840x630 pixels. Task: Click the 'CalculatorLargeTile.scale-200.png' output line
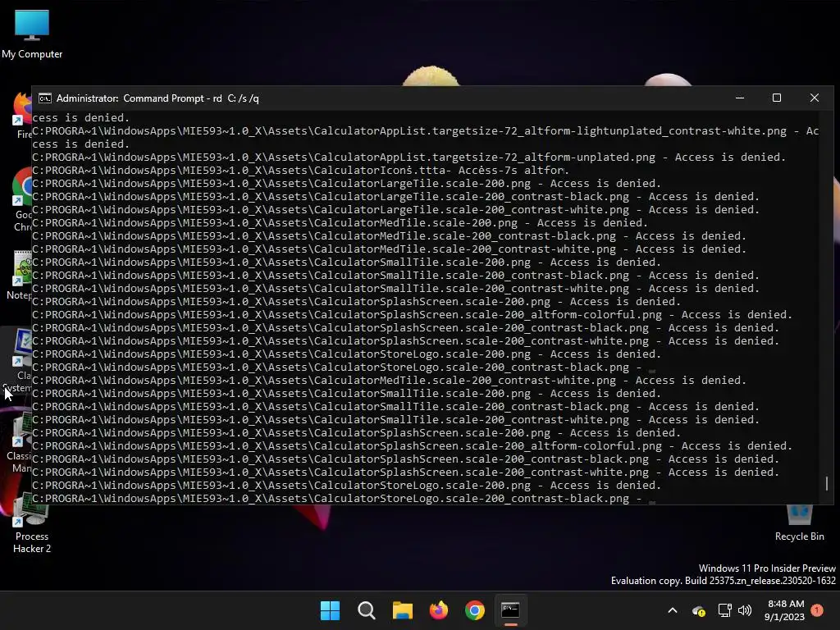coord(346,183)
